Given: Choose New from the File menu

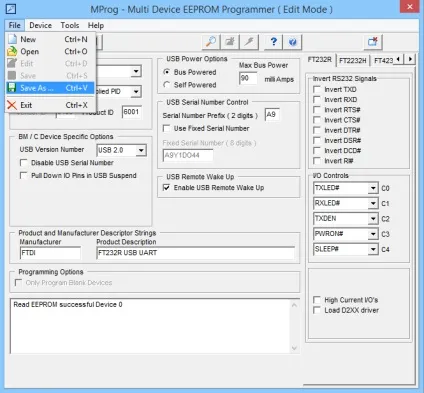Looking at the screenshot, I should [50, 39].
